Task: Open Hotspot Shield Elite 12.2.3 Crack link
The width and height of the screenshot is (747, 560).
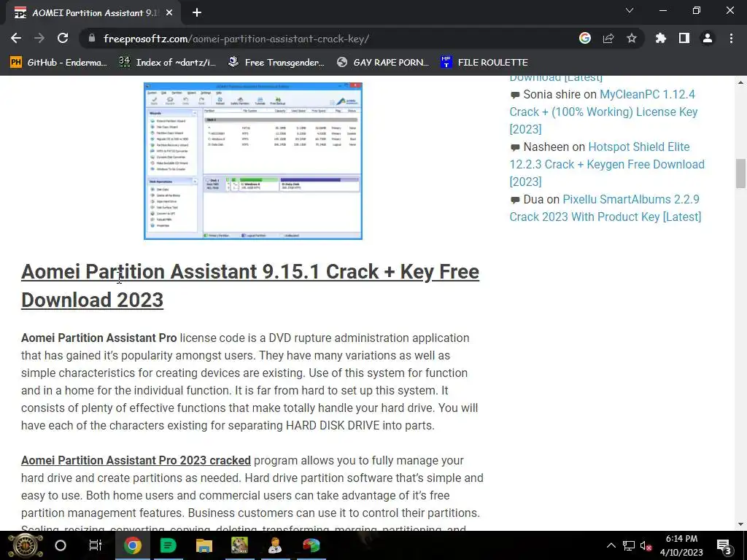Action: coord(606,164)
